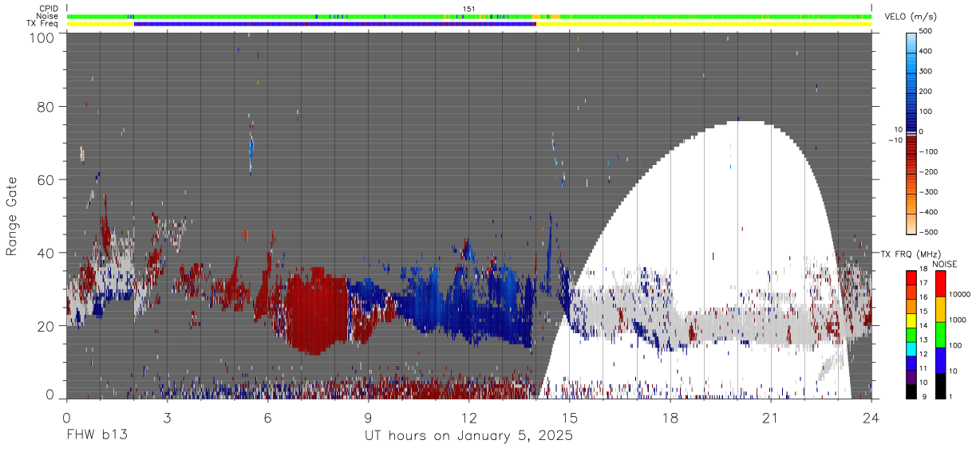The width and height of the screenshot is (980, 452).
Task: Select the CPID label at top left
Action: [48, 8]
